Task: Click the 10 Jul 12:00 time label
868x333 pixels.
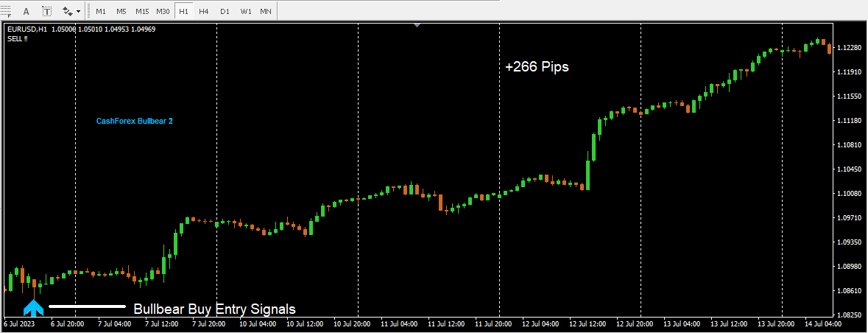Action: tap(305, 324)
